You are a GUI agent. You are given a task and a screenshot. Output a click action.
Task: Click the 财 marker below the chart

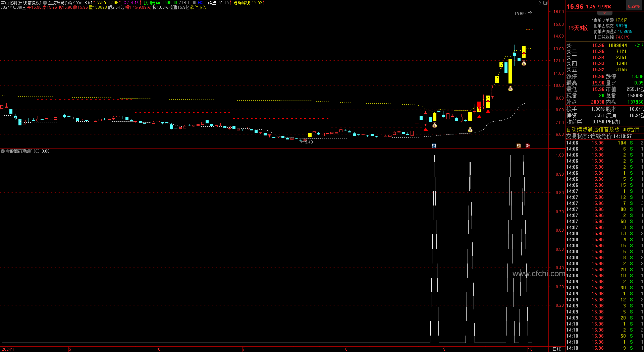pyautogui.click(x=434, y=145)
